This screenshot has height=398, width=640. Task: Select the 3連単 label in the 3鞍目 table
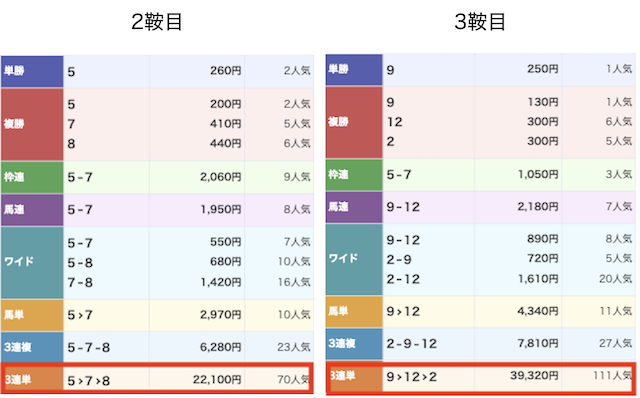point(342,375)
